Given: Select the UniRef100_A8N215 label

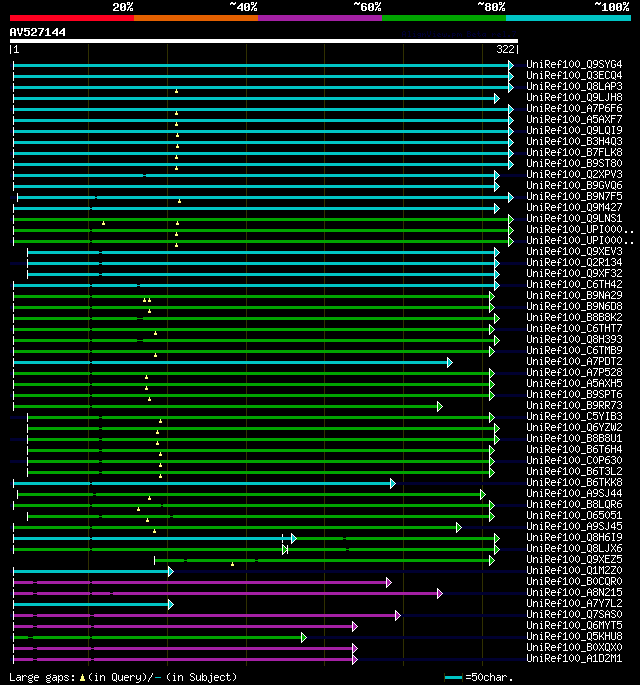Looking at the screenshot, I should tap(574, 592).
